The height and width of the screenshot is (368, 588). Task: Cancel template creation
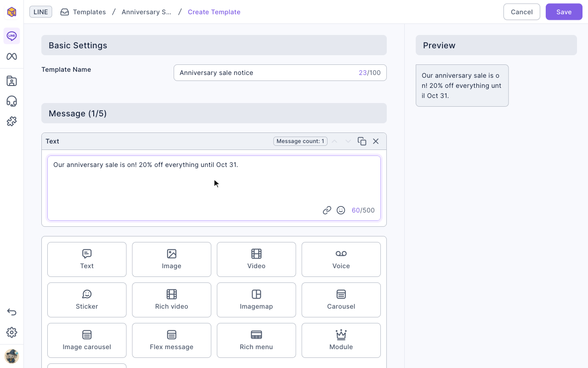tap(522, 12)
